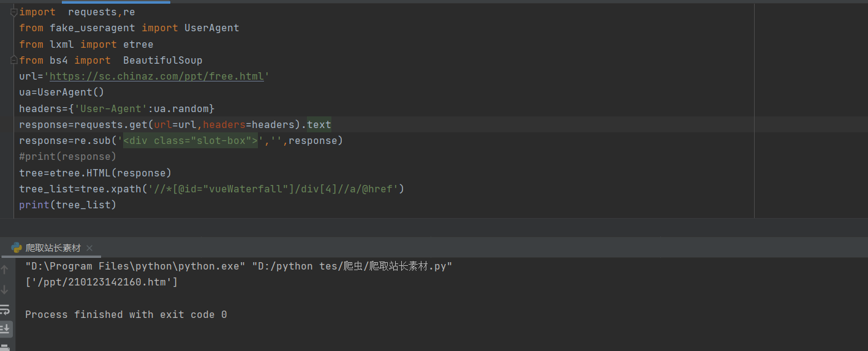Viewport: 868px width, 351px height.
Task: Close the 爬取站长素材 run tab
Action: click(x=89, y=248)
